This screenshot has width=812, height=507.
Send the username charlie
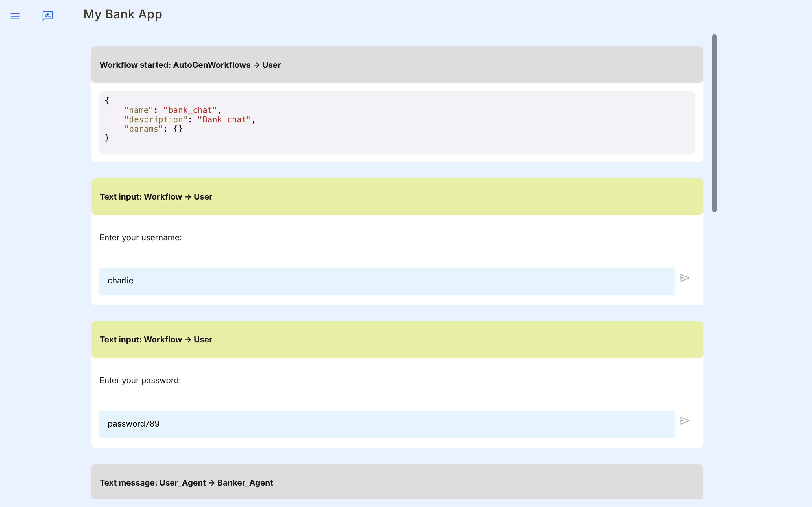[685, 278]
